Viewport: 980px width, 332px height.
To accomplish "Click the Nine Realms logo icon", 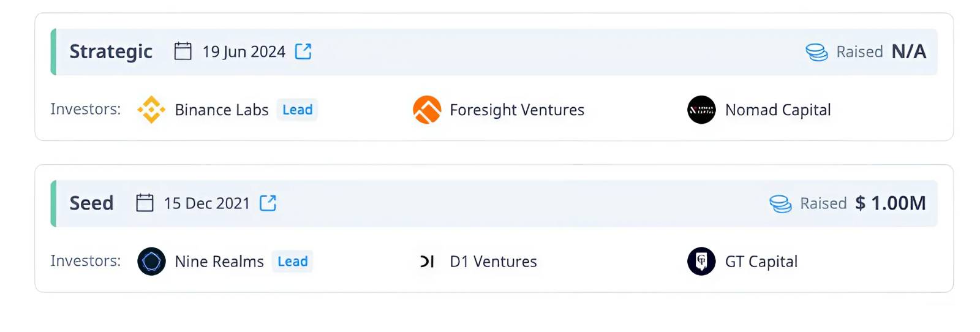I will [151, 262].
